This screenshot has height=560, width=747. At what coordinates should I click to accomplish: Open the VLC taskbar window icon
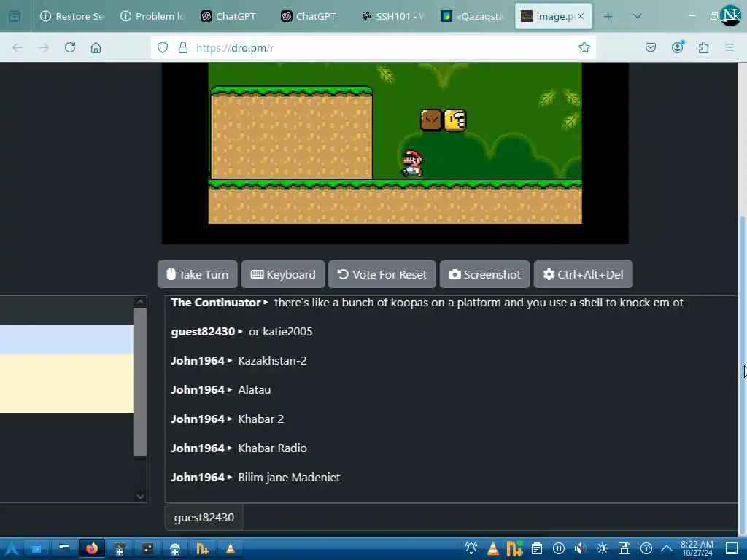pyautogui.click(x=230, y=549)
